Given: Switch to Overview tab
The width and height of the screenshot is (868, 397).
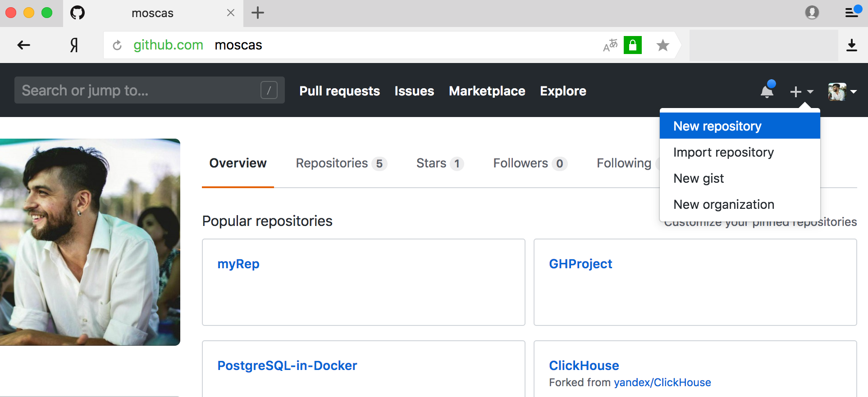Looking at the screenshot, I should (238, 163).
